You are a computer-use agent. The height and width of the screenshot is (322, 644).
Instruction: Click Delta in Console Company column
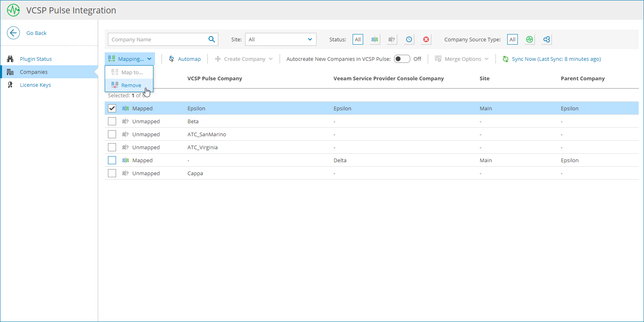pyautogui.click(x=340, y=160)
